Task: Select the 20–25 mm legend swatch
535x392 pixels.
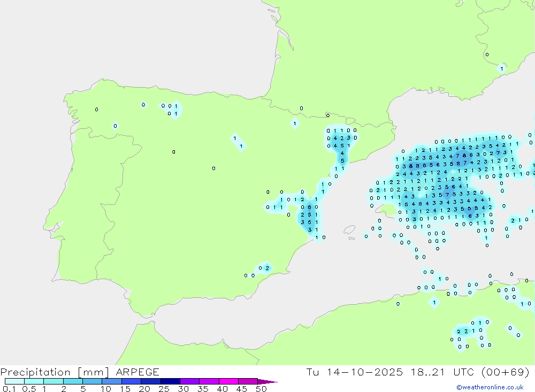Action: [151, 381]
